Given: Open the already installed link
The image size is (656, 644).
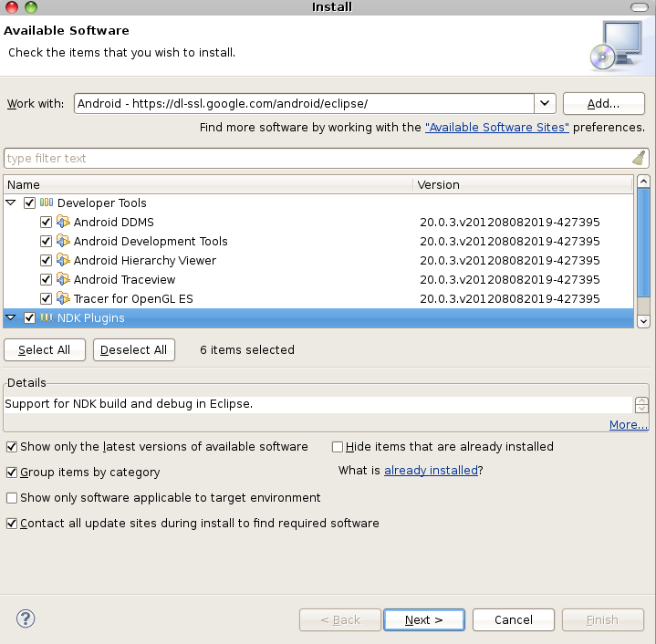Looking at the screenshot, I should [x=431, y=471].
